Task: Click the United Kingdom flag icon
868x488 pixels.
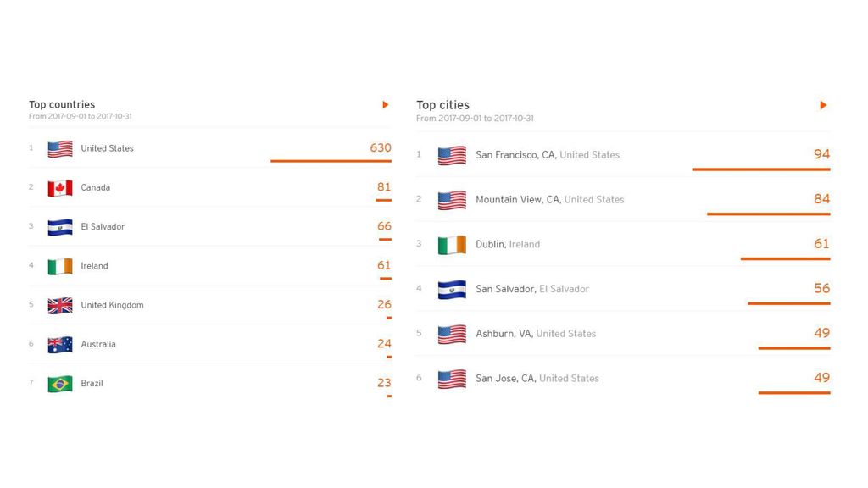Action: 60,305
